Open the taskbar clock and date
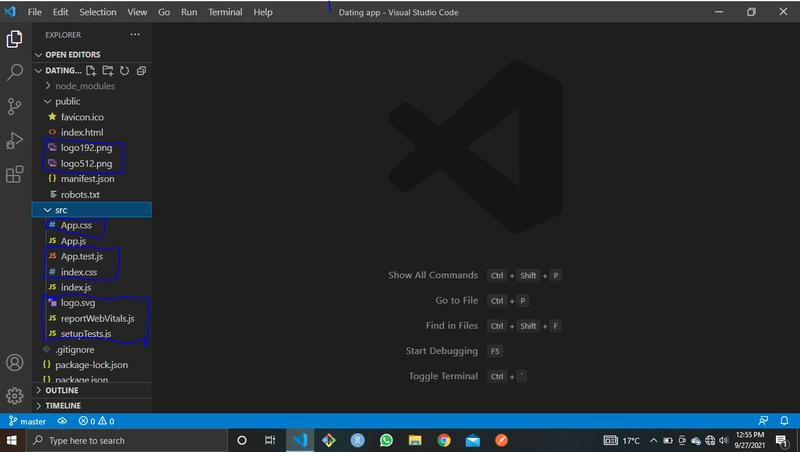This screenshot has height=452, width=800. pos(749,440)
